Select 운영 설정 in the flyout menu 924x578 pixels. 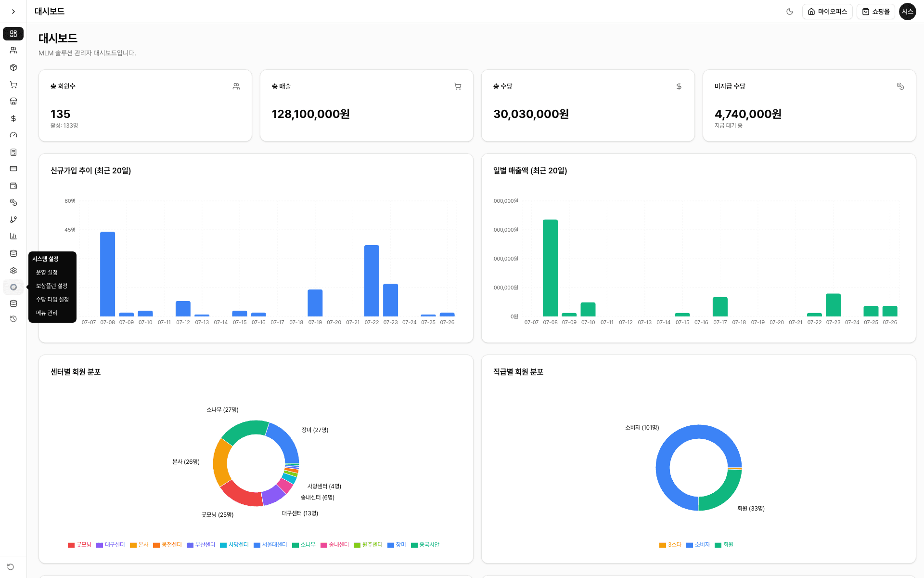(47, 272)
